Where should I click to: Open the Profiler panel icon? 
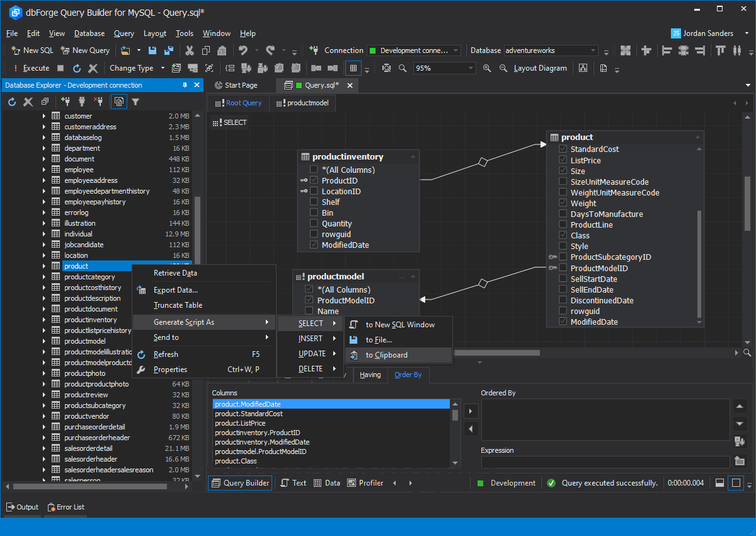pos(350,482)
